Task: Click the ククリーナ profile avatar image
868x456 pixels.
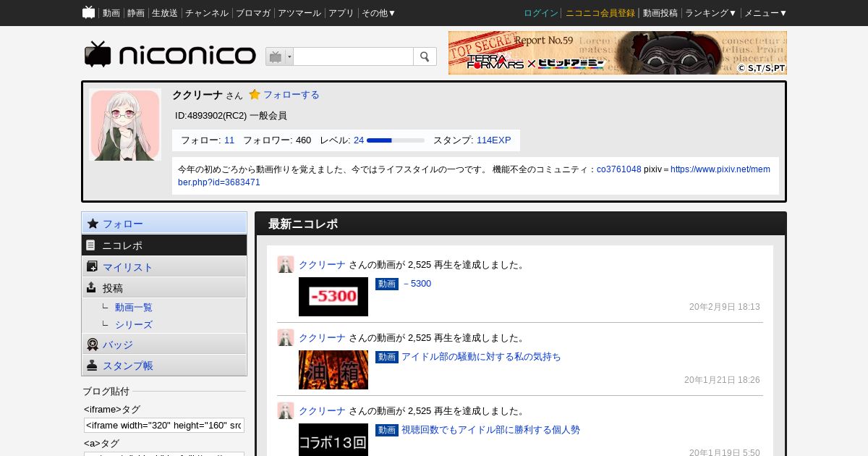Action: 125,124
